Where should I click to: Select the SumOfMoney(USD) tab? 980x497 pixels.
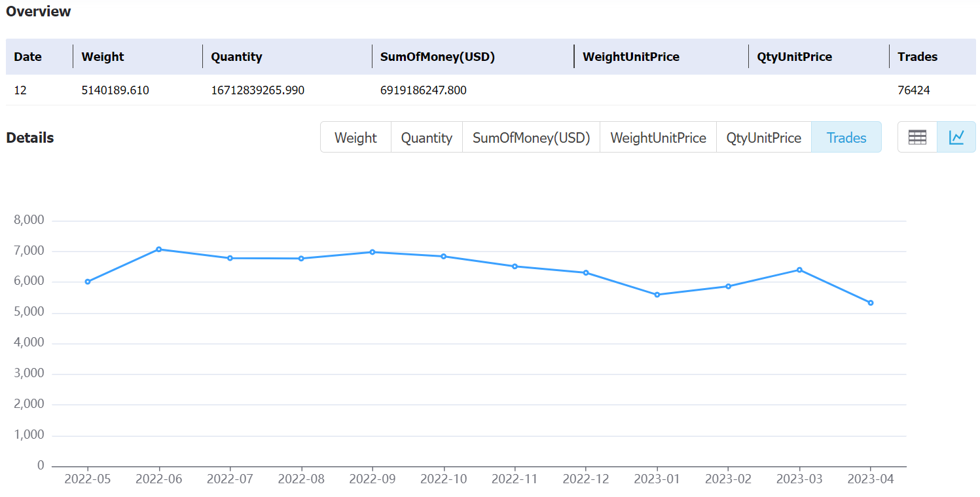click(x=532, y=138)
